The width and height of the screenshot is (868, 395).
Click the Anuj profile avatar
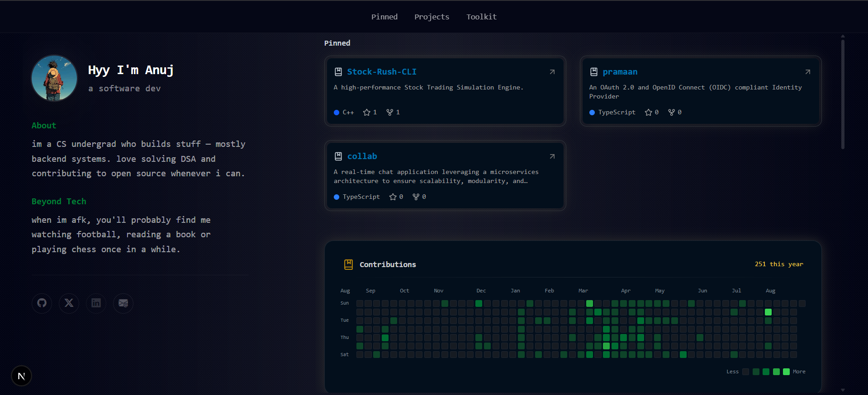[x=54, y=78]
